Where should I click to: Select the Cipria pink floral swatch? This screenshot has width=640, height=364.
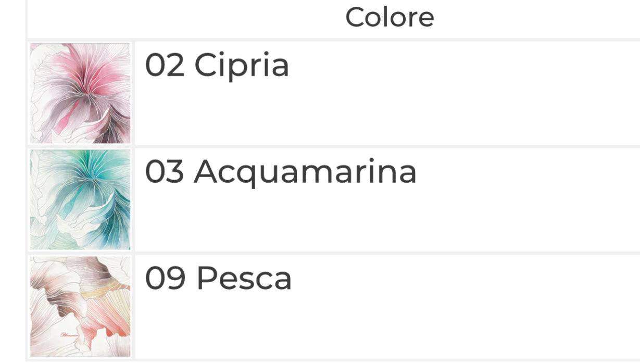(x=80, y=93)
